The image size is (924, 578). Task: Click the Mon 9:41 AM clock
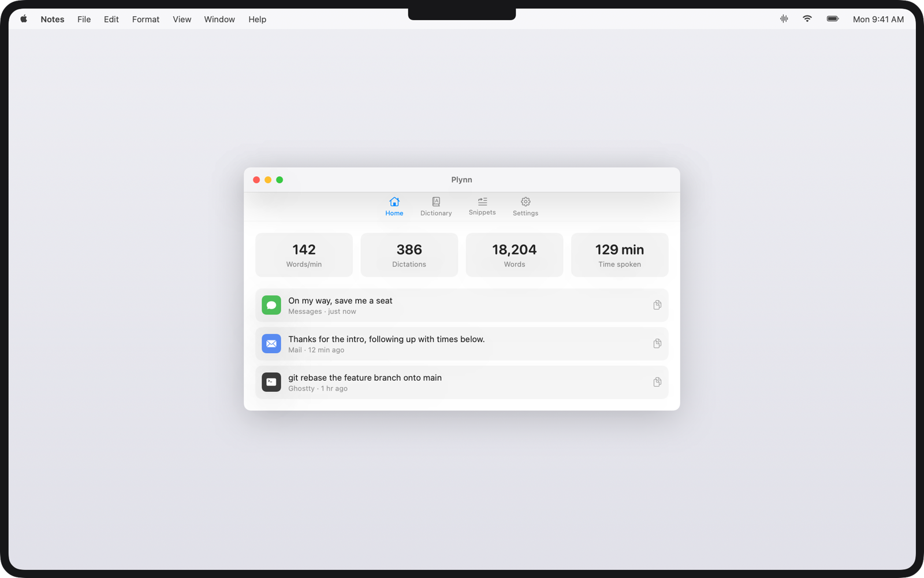click(x=878, y=19)
